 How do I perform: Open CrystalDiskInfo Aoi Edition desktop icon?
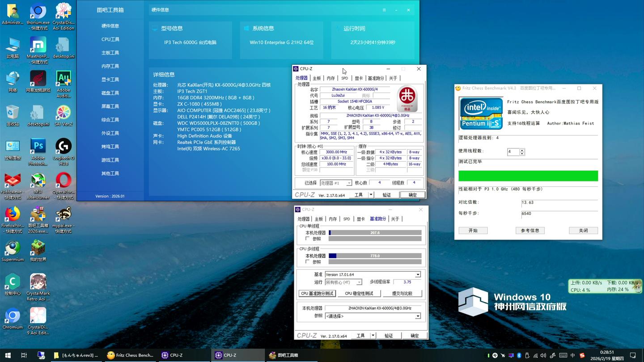(64, 17)
